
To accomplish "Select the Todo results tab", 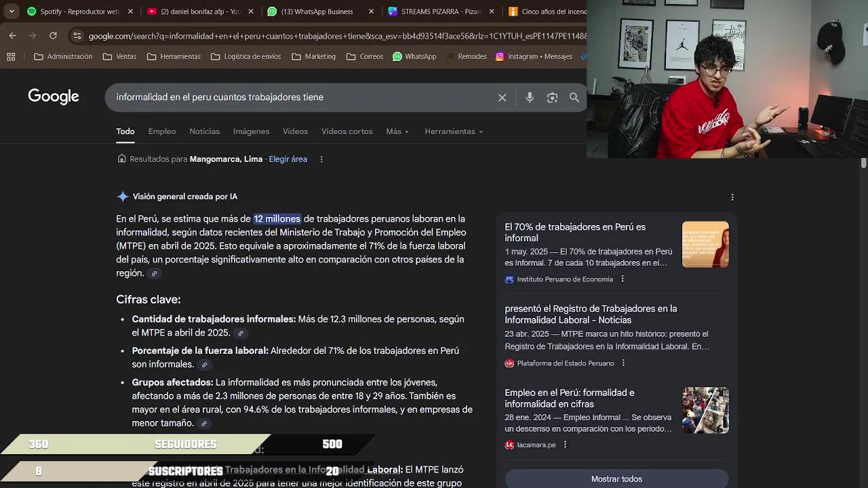I will (125, 131).
